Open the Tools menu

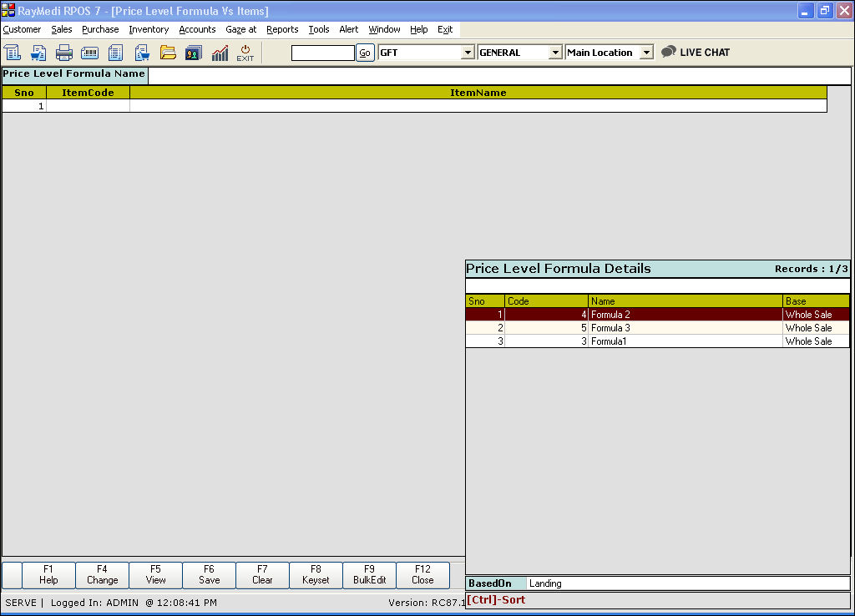319,29
